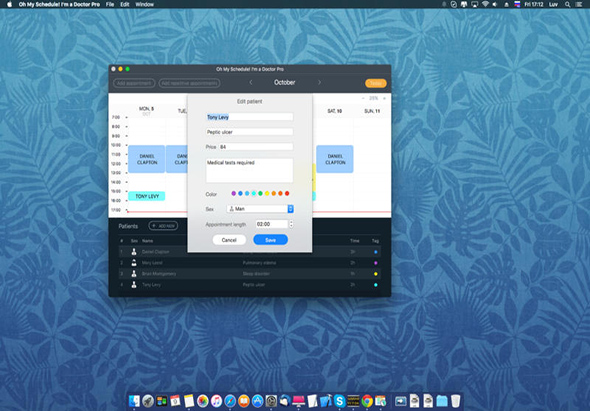Image resolution: width=590 pixels, height=411 pixels.
Task: Select Monday's Daniel Clapton appointment block
Action: (147, 159)
